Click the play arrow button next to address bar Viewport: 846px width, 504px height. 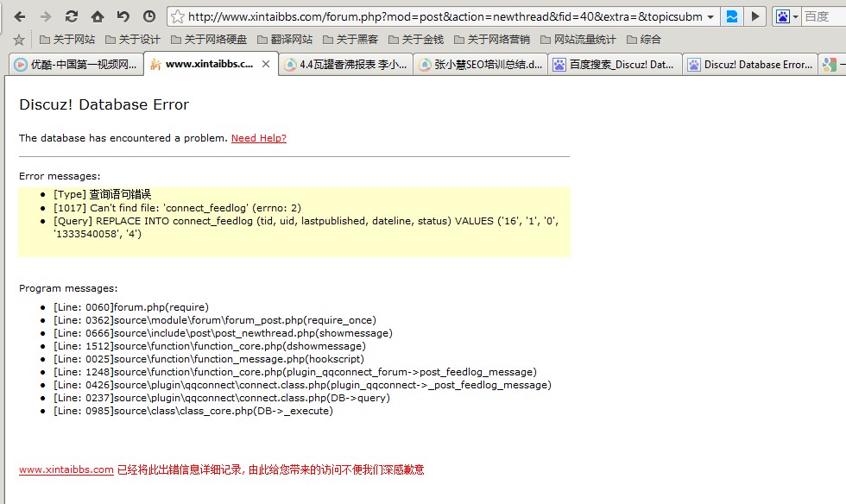(x=755, y=16)
